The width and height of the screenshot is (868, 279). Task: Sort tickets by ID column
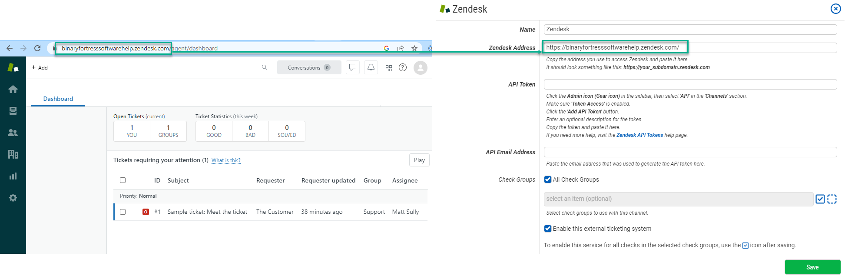click(157, 180)
